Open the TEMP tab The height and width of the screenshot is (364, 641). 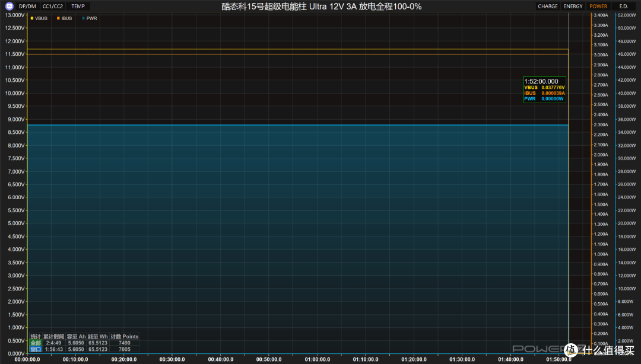pos(78,6)
